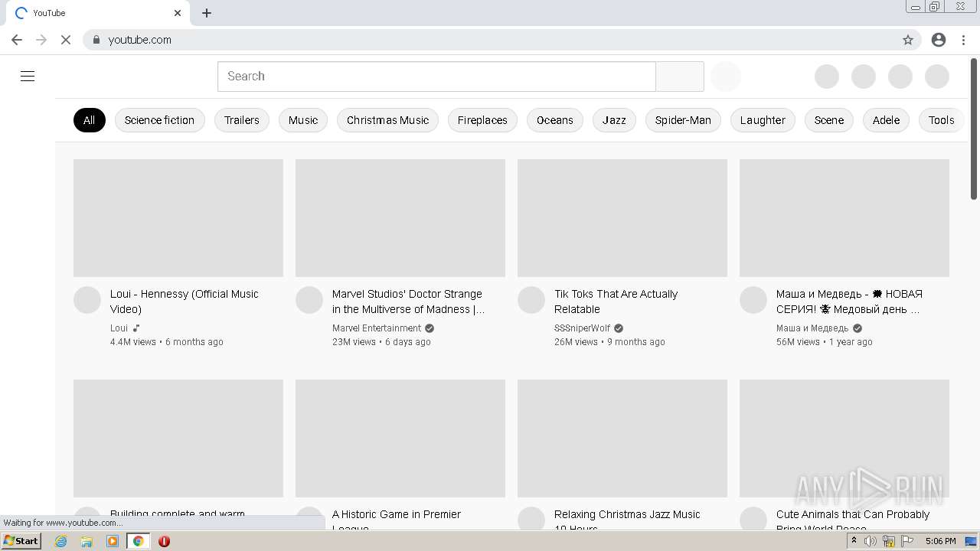Click the SSSniperWolf avatar placeholder

click(531, 301)
